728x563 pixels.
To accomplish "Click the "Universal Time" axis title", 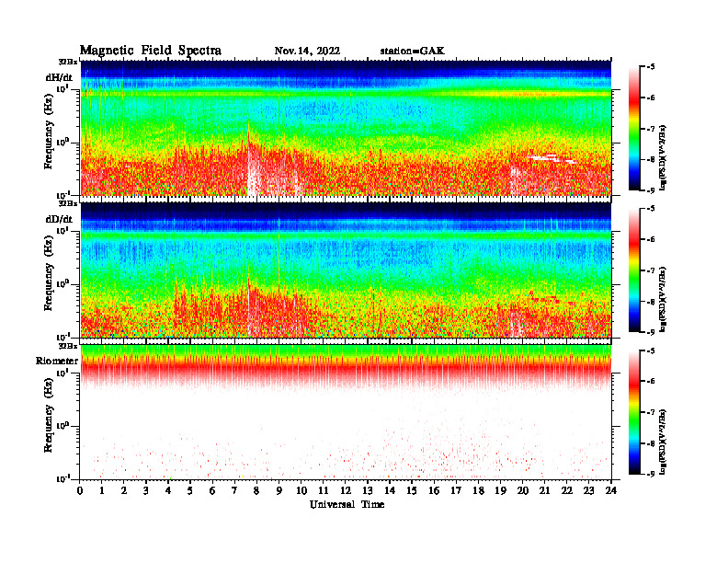I will [347, 504].
